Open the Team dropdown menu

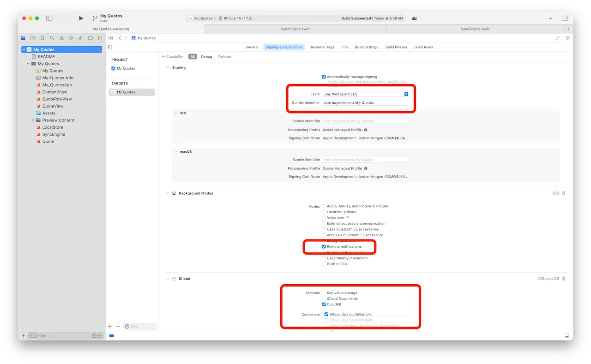point(366,94)
